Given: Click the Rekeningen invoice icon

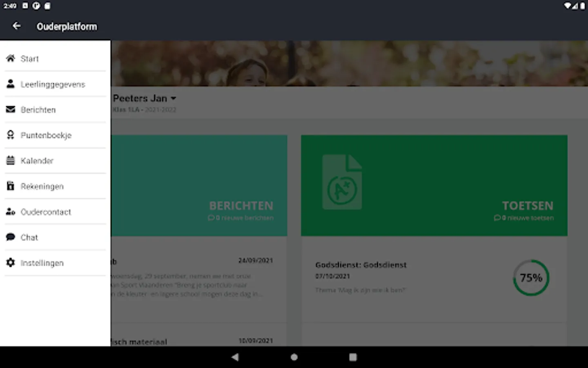Looking at the screenshot, I should pos(11,186).
